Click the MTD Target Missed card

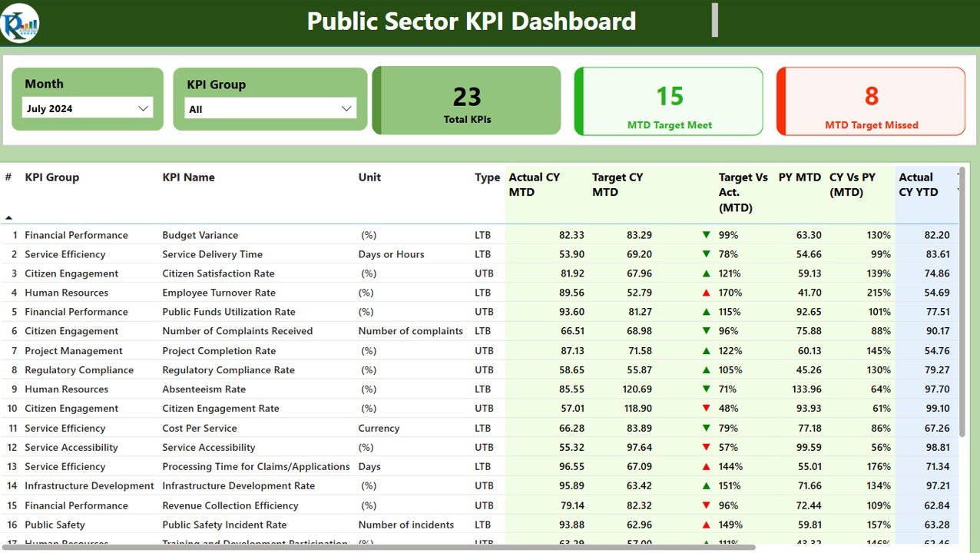(x=871, y=101)
